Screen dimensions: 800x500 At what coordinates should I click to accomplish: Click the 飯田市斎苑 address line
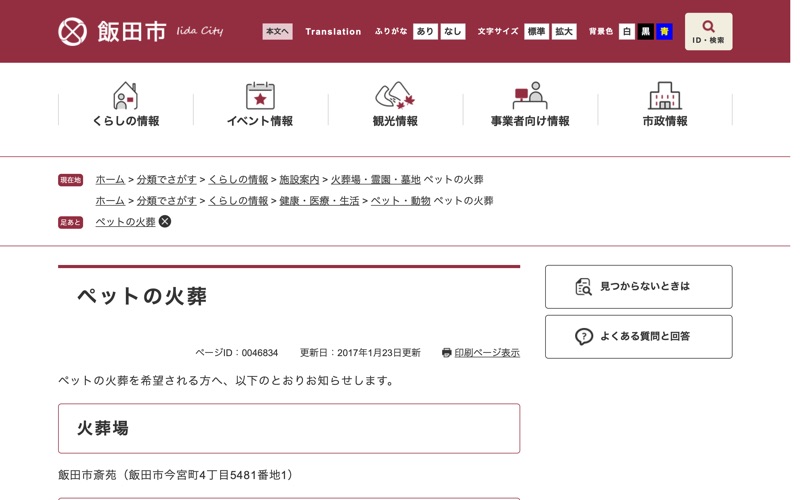[x=177, y=475]
